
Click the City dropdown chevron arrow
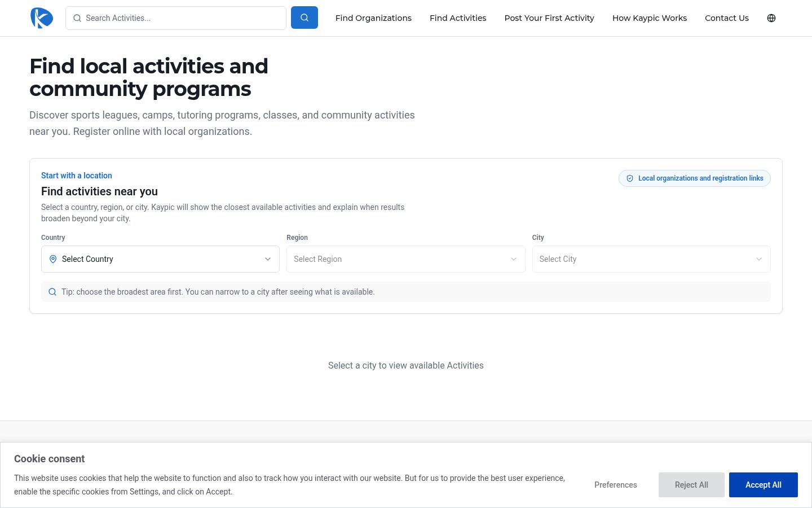coord(759,259)
